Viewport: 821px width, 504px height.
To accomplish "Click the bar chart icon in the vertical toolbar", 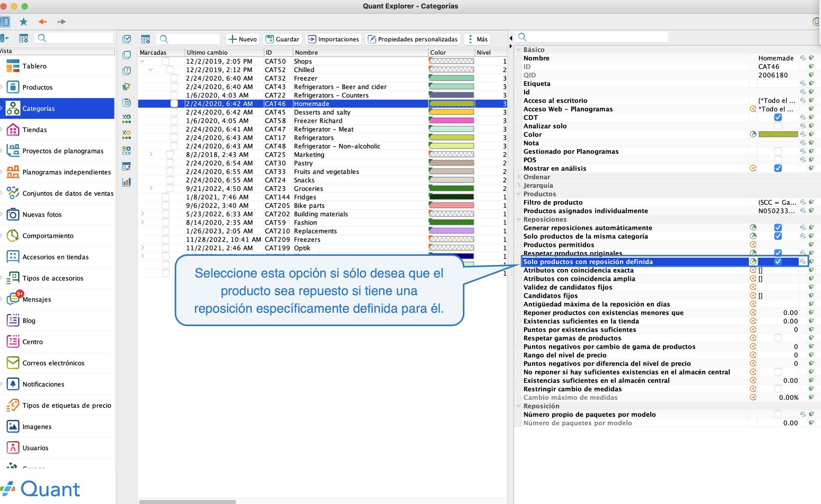I will (127, 182).
